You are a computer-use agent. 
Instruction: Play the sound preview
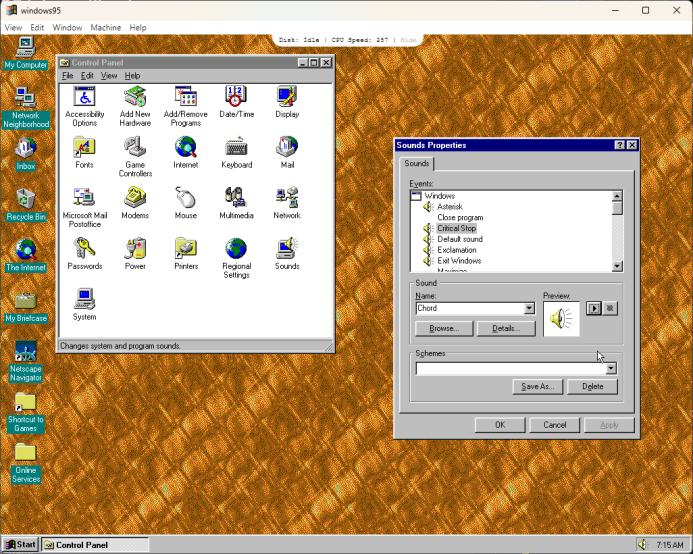594,308
